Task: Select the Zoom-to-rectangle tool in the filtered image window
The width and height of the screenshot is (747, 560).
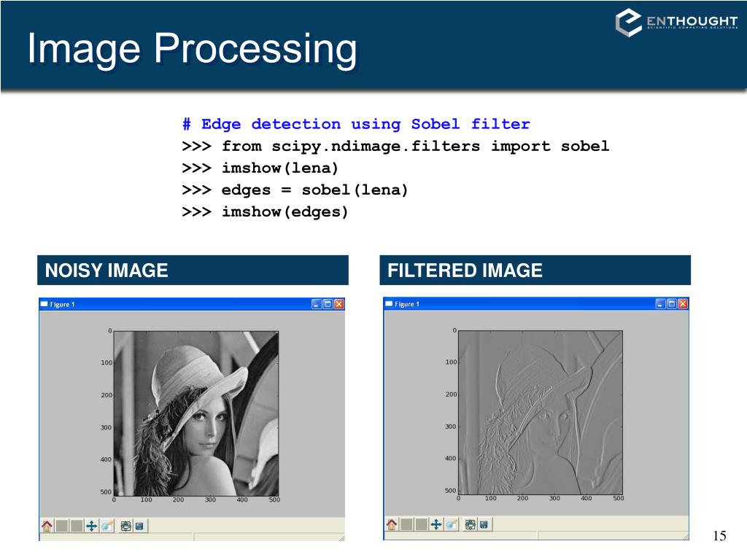Action: [451, 524]
